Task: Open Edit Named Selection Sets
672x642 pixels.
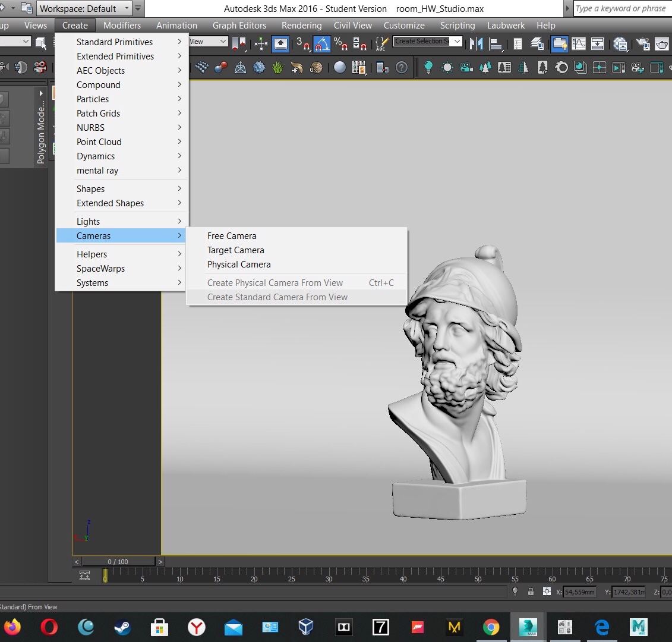Action: (381, 43)
